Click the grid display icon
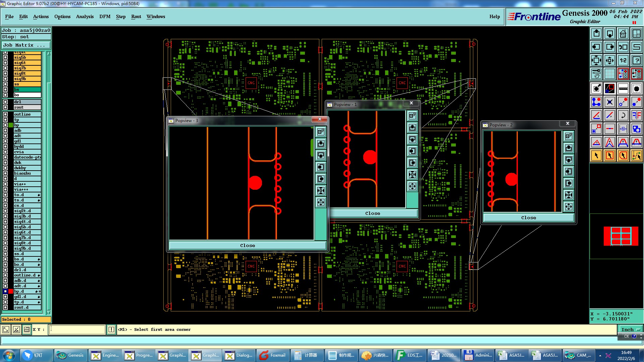Screen dimensions: 644x362 [x=609, y=74]
